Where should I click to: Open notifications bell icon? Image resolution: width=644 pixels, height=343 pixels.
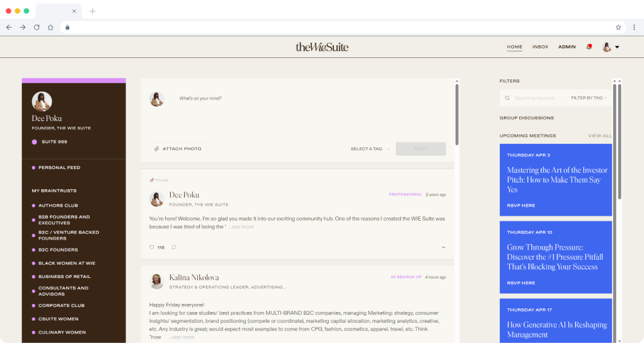[x=589, y=47]
